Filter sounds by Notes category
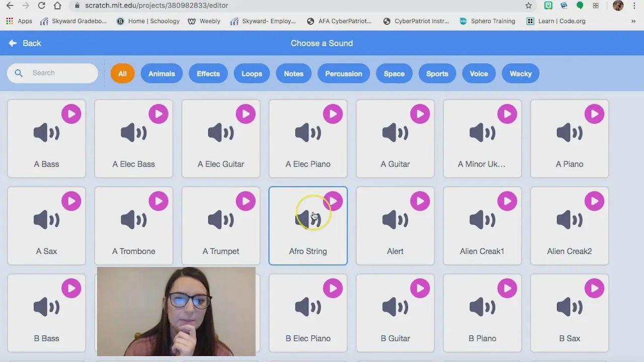The image size is (644, 362). 293,73
